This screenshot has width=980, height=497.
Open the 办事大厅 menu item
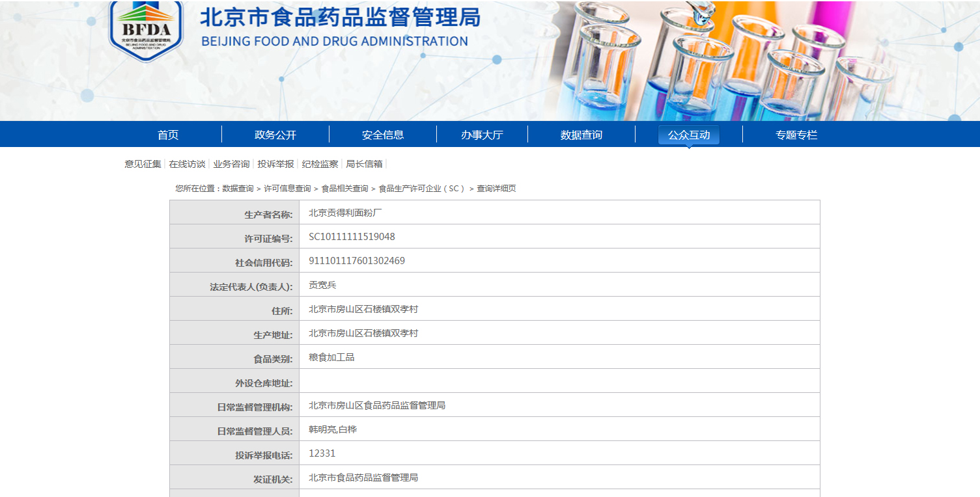482,135
